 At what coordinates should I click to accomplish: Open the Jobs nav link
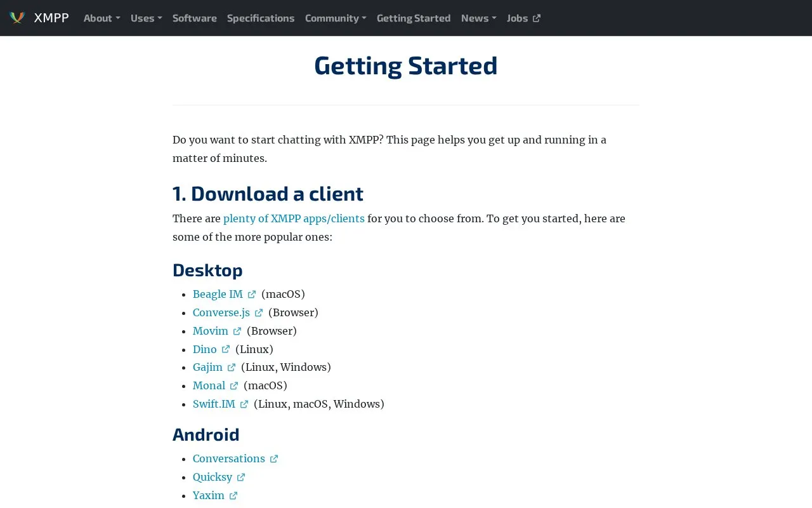pos(524,18)
